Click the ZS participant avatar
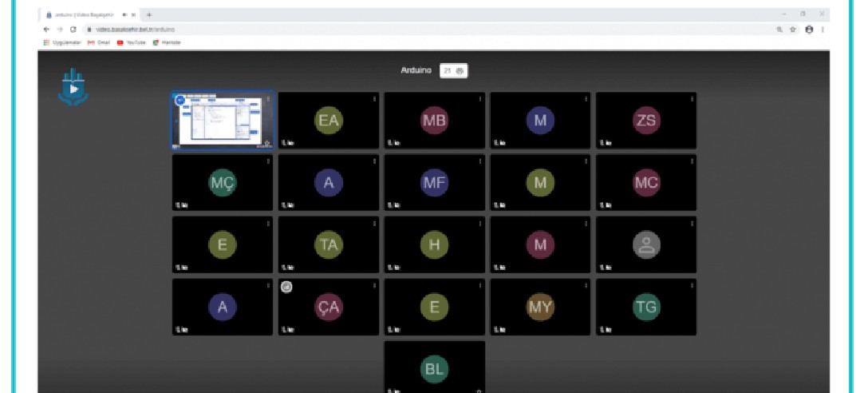 645,121
